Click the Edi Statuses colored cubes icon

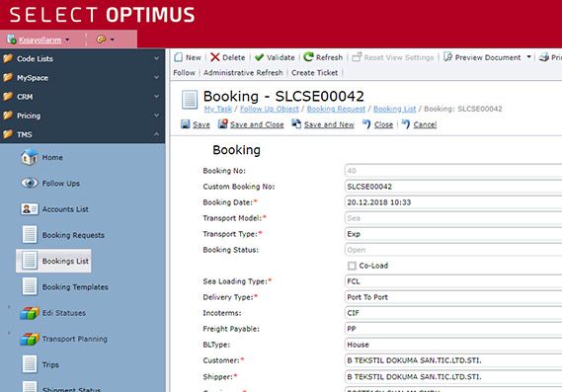coord(30,313)
